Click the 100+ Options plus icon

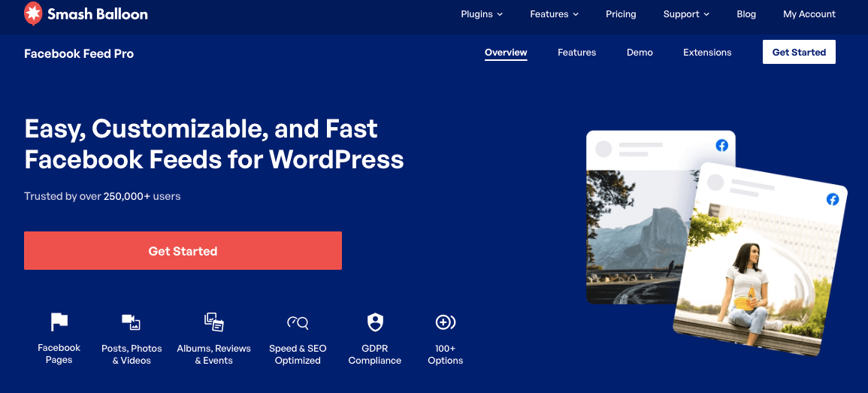tap(446, 322)
